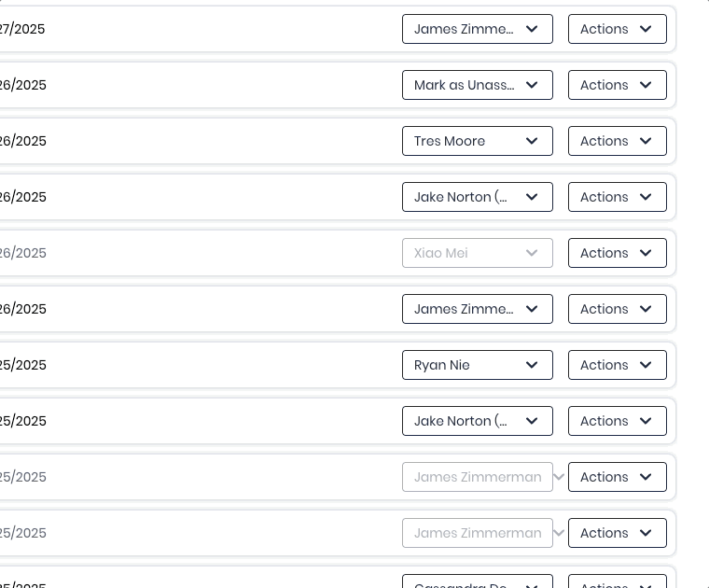Image resolution: width=709 pixels, height=588 pixels.
Task: Open Actions menu in the Ryan Nie row
Action: [x=617, y=365]
